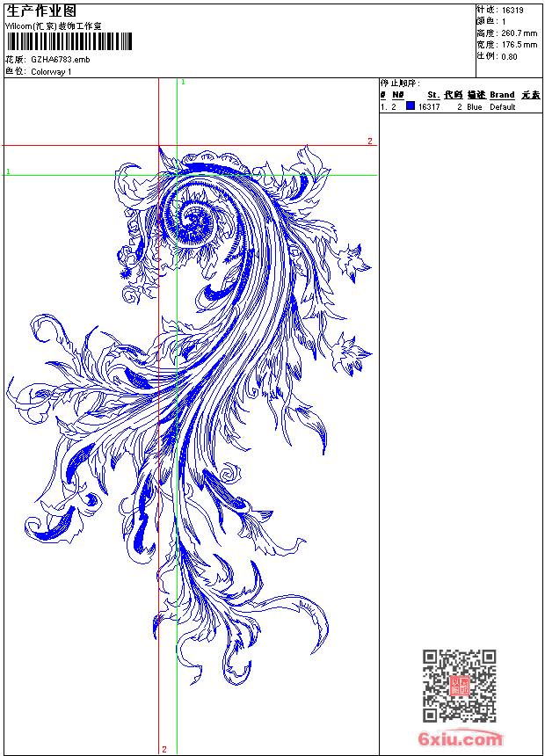The width and height of the screenshot is (545, 756).
Task: Select the blue color swatch in the stop sequence
Action: point(410,106)
